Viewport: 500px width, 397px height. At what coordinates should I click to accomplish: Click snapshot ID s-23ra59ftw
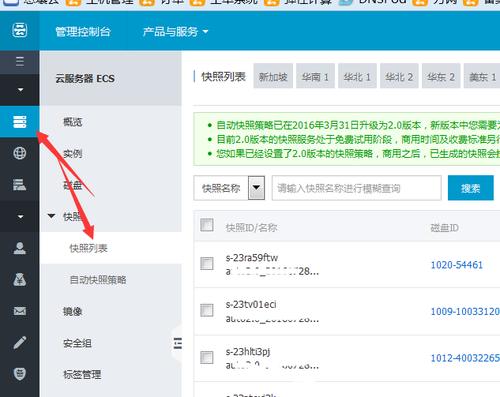point(252,258)
